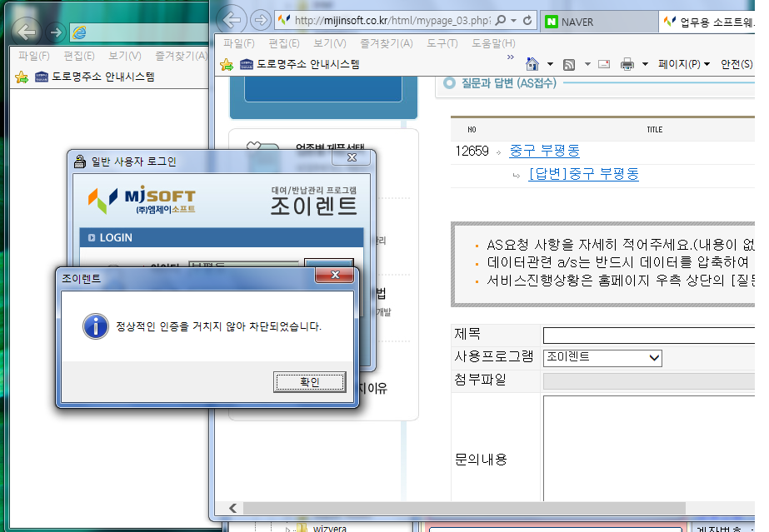Open the 즐겨찾기(A) menu in the front browser
Image resolution: width=769 pixels, height=532 pixels.
click(387, 43)
